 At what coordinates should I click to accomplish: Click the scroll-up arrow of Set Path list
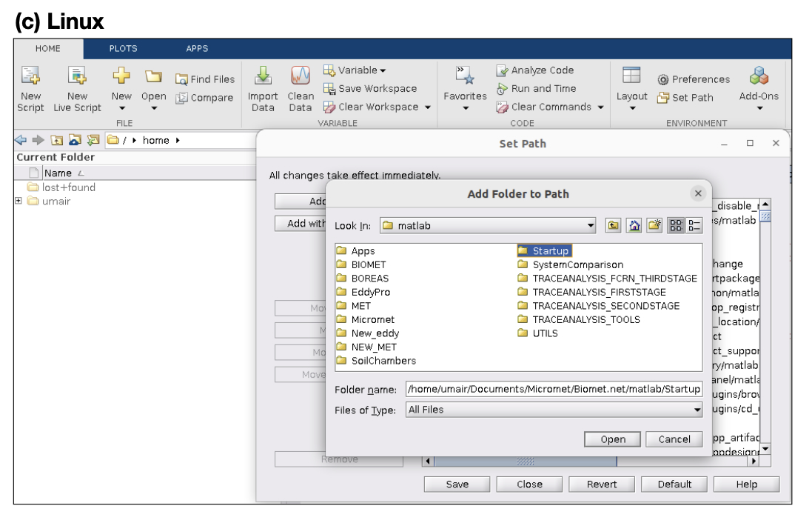pos(765,204)
